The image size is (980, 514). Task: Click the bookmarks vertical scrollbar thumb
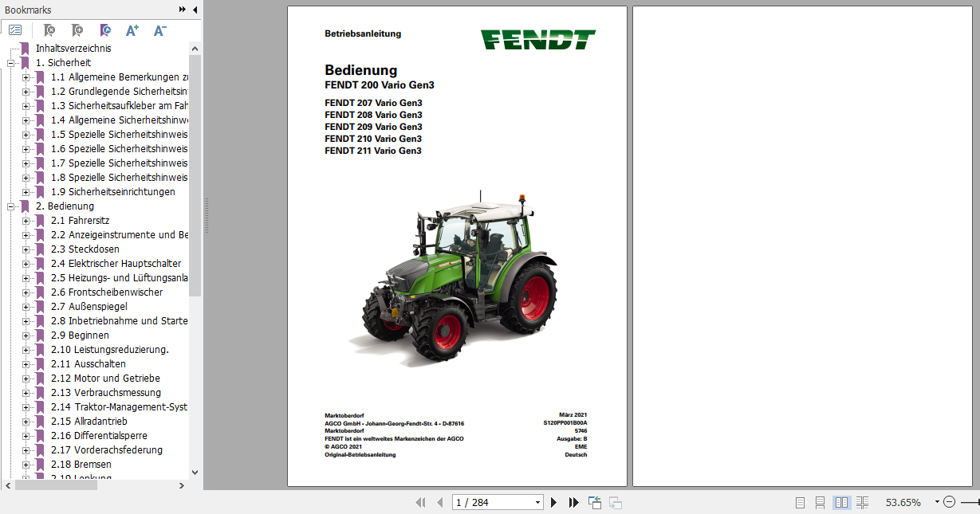[x=195, y=175]
